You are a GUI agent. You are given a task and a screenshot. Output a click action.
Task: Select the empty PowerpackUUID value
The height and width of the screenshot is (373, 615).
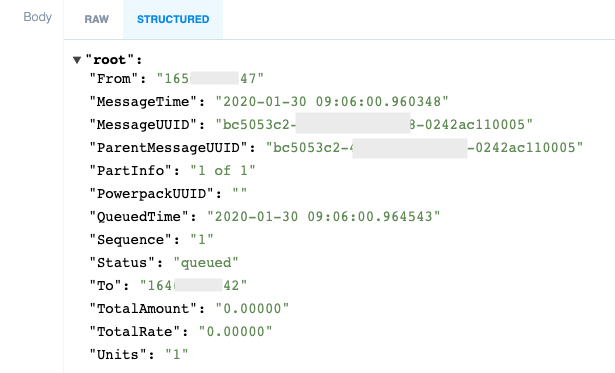coord(239,194)
